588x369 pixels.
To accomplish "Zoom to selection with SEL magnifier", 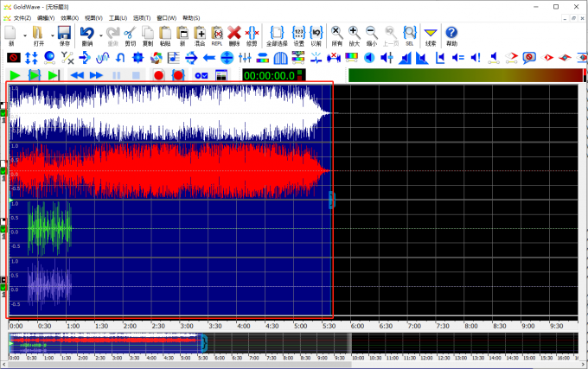I will click(x=410, y=36).
